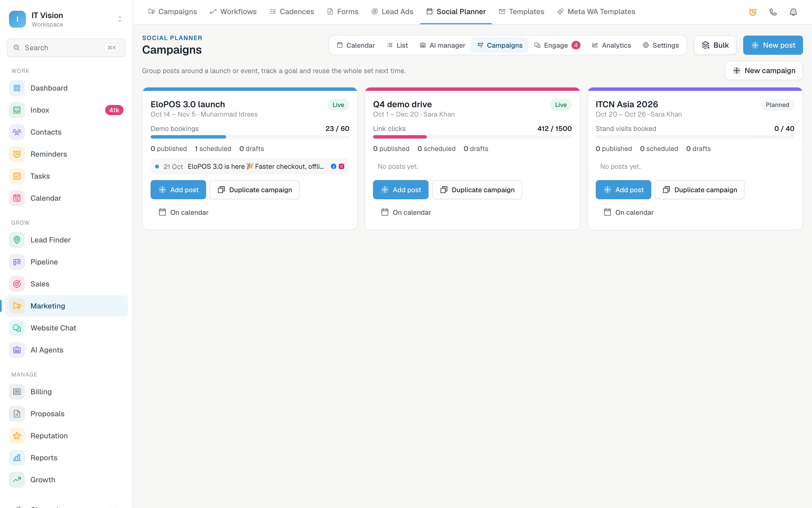812x508 pixels.
Task: Click the IT Vision workspace avatar
Action: (x=17, y=19)
